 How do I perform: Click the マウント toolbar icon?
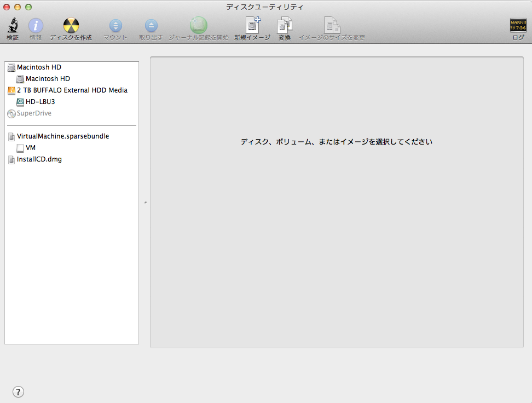pos(115,26)
